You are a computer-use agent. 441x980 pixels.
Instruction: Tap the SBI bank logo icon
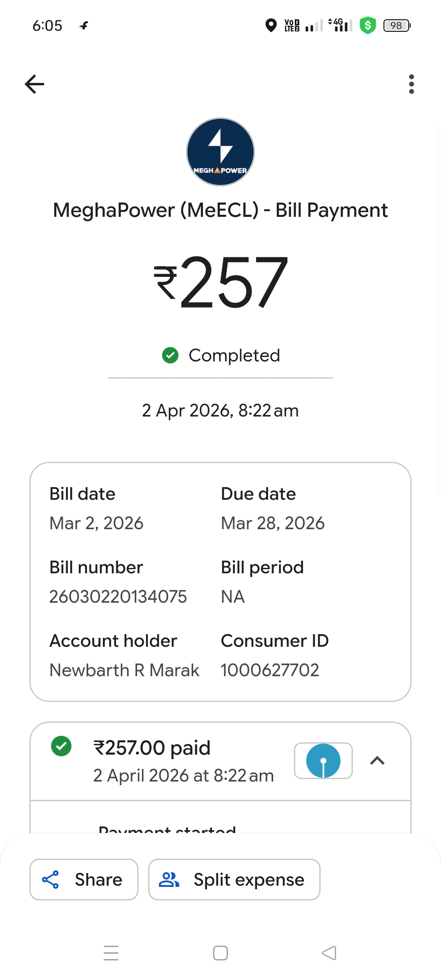[x=323, y=761]
